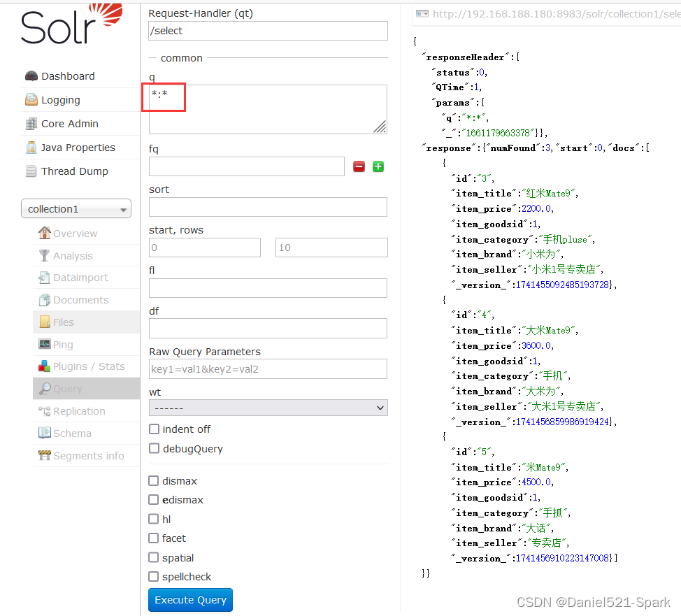
Task: Open the Schema menu item
Action: click(72, 434)
